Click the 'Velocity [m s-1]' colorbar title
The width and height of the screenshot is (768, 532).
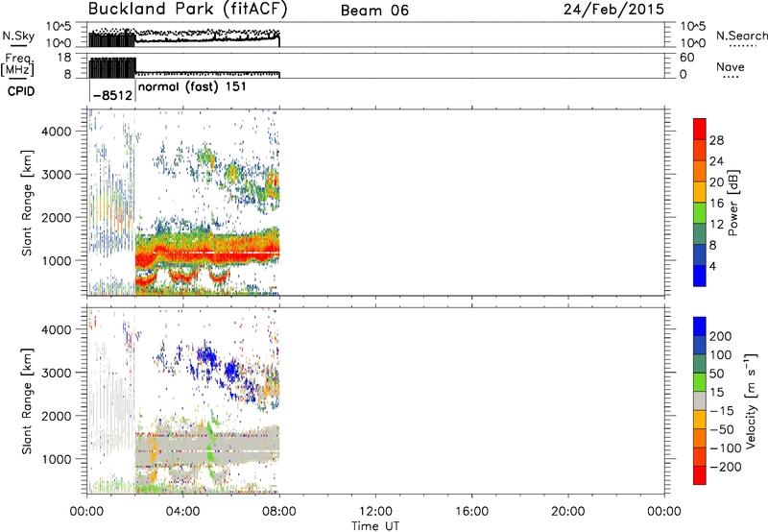[751, 400]
